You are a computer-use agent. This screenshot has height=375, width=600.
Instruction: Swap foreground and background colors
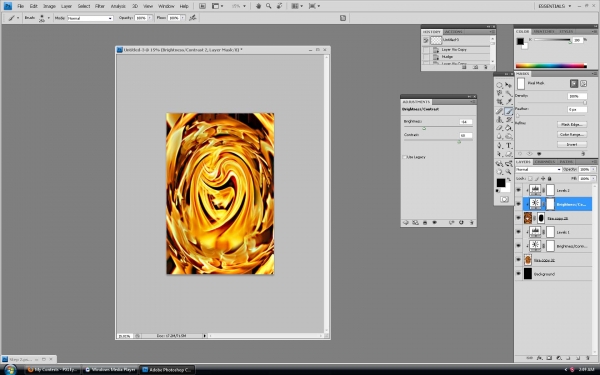point(509,179)
